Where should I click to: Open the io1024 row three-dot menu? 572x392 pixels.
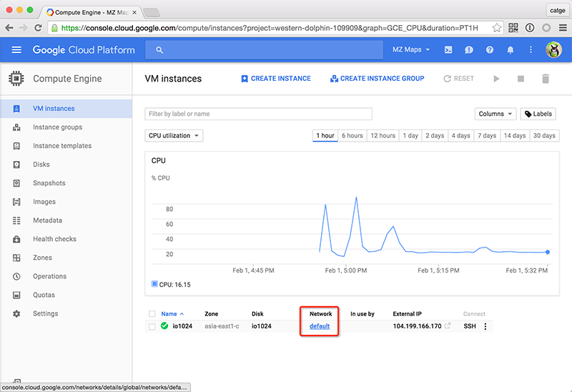485,326
